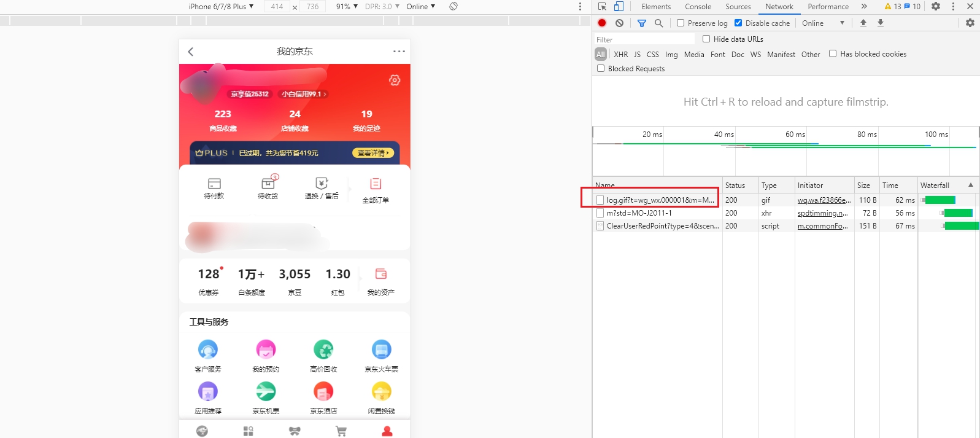This screenshot has height=438, width=980.
Task: Activate the DevTools inspect element picker
Action: click(602, 6)
